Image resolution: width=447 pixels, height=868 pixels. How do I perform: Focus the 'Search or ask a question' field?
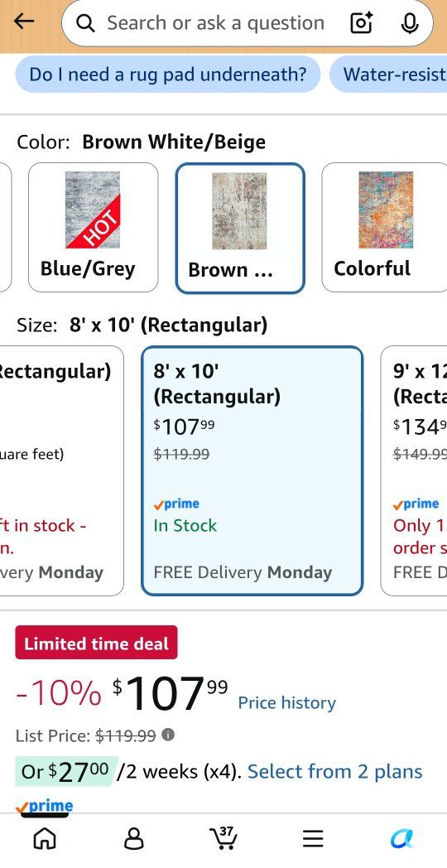coord(216,23)
